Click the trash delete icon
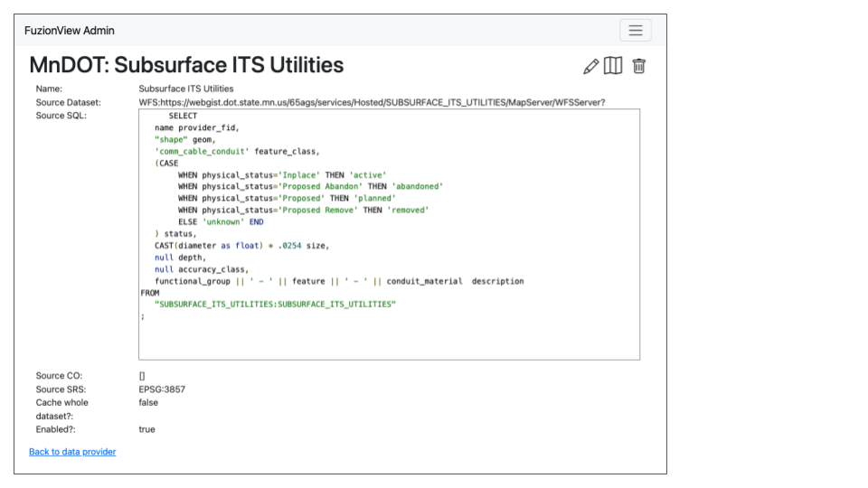Screen dimensions: 868x488 [x=639, y=66]
